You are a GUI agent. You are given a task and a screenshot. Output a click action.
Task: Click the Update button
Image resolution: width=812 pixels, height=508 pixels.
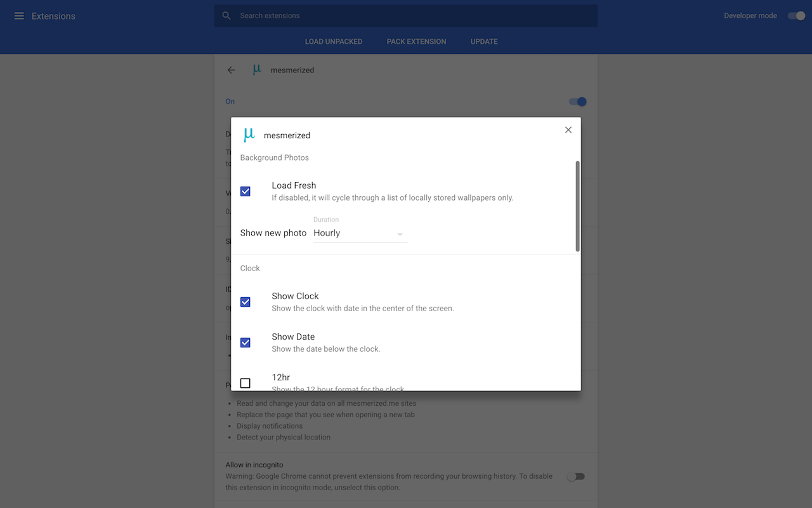point(484,41)
